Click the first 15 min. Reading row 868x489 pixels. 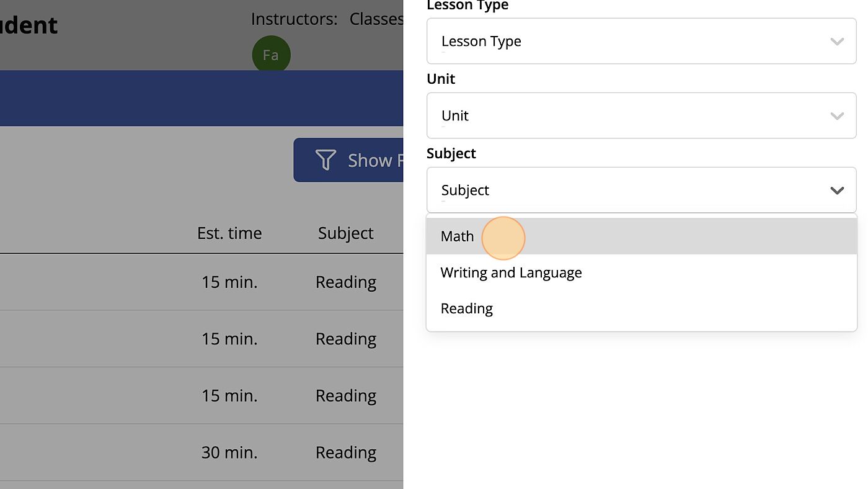229,282
